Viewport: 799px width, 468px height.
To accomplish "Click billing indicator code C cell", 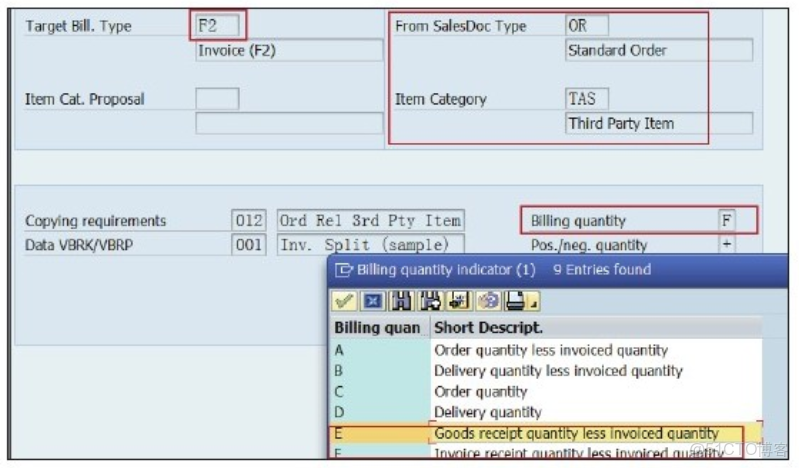I will pos(380,392).
